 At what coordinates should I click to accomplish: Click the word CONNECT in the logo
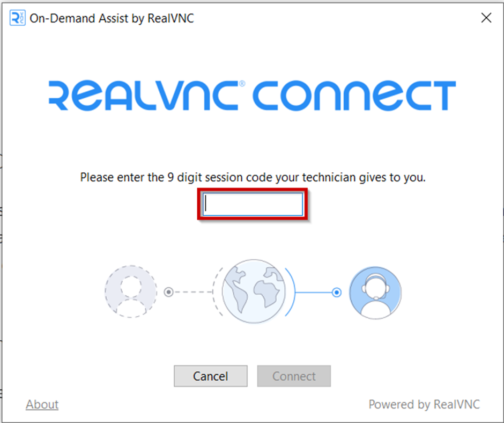(x=354, y=96)
